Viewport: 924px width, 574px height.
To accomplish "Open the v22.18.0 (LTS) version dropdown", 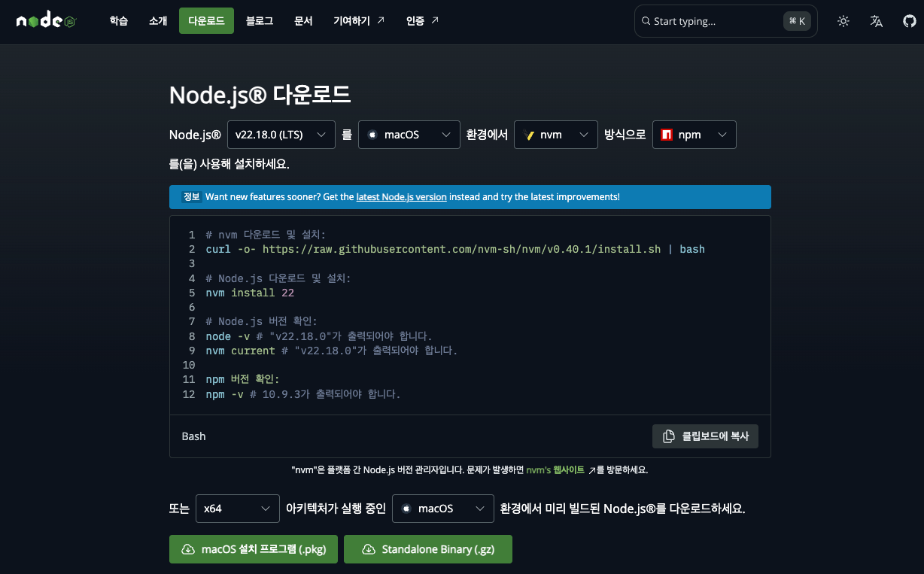I will (x=281, y=135).
